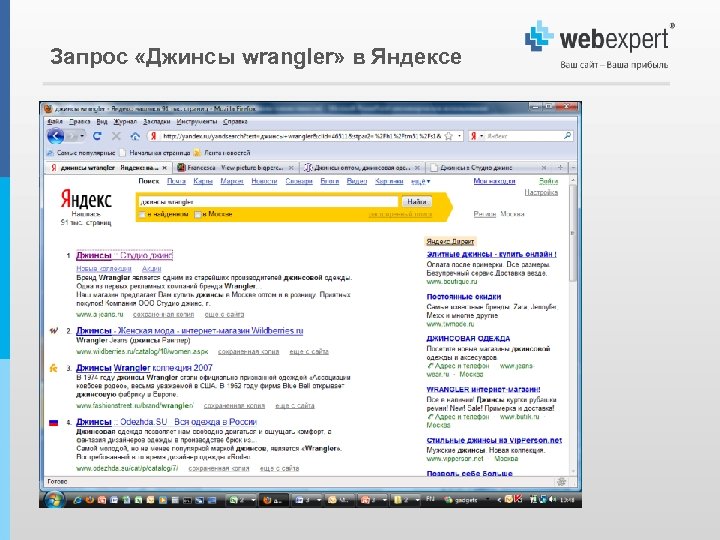Click 'Лента новостей' bookmark feed
The width and height of the screenshot is (720, 540).
tap(222, 153)
